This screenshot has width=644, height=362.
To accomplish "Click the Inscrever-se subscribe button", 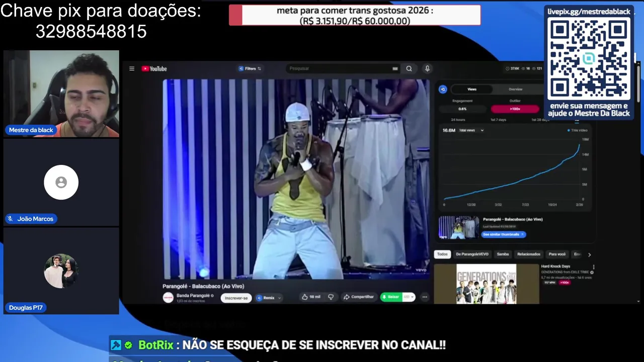I will pyautogui.click(x=236, y=298).
